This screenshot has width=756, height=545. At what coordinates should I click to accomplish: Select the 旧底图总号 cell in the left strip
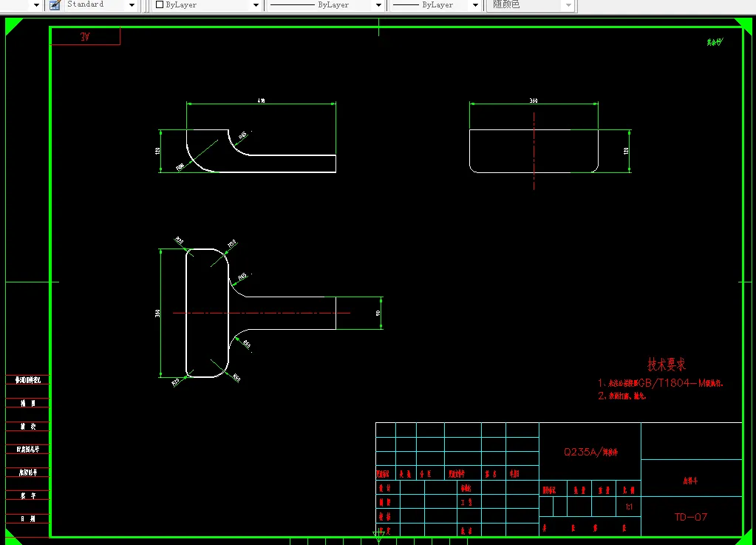(x=27, y=450)
